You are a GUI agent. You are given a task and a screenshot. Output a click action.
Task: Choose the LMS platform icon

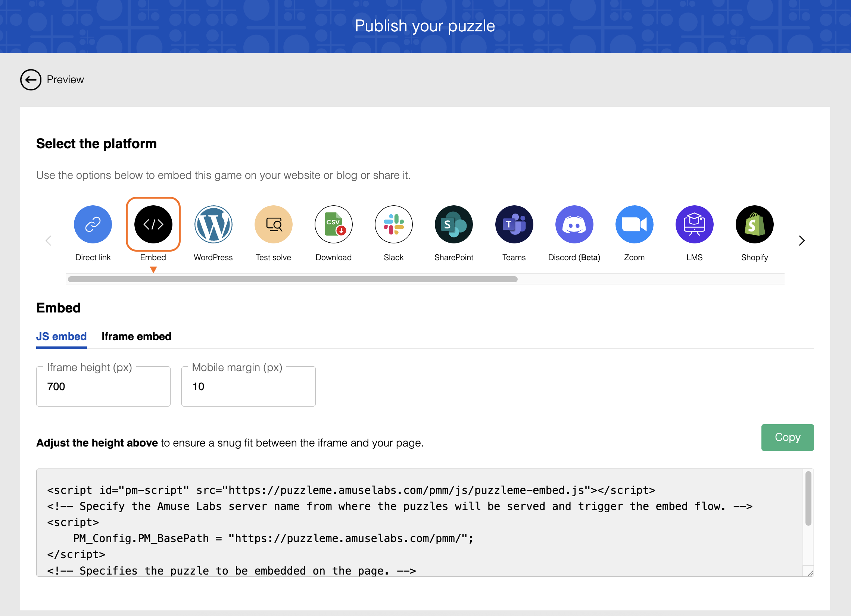point(694,224)
